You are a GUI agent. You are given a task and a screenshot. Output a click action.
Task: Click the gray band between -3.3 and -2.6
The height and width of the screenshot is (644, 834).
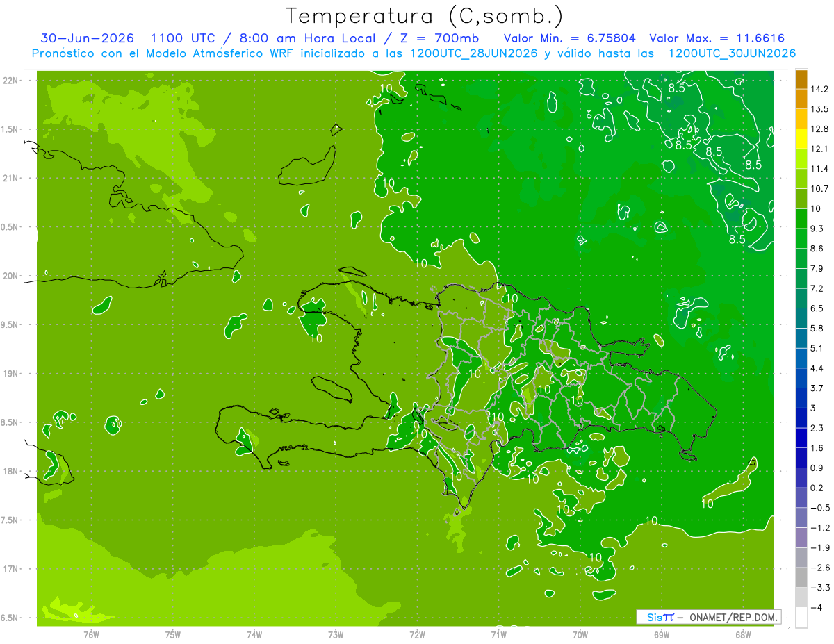click(x=801, y=578)
